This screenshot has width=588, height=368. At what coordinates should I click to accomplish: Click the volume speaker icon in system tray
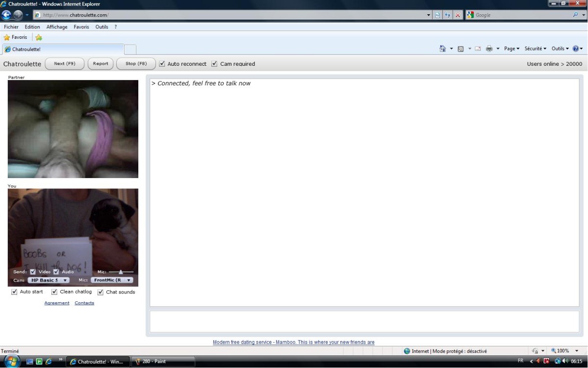pos(565,361)
